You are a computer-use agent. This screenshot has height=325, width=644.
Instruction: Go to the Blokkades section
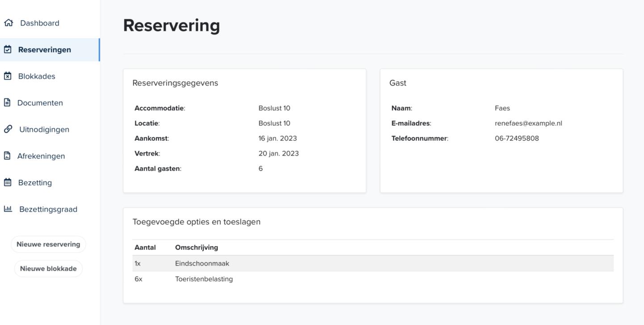click(x=37, y=76)
